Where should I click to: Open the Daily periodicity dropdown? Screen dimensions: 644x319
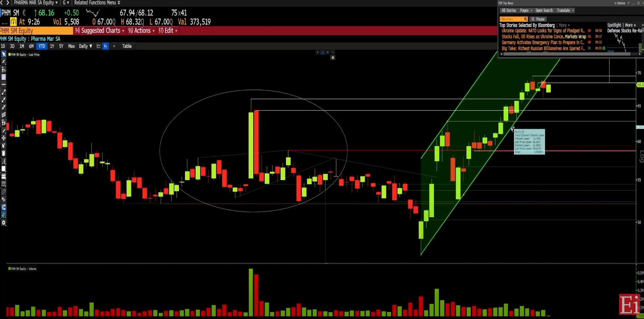click(86, 46)
